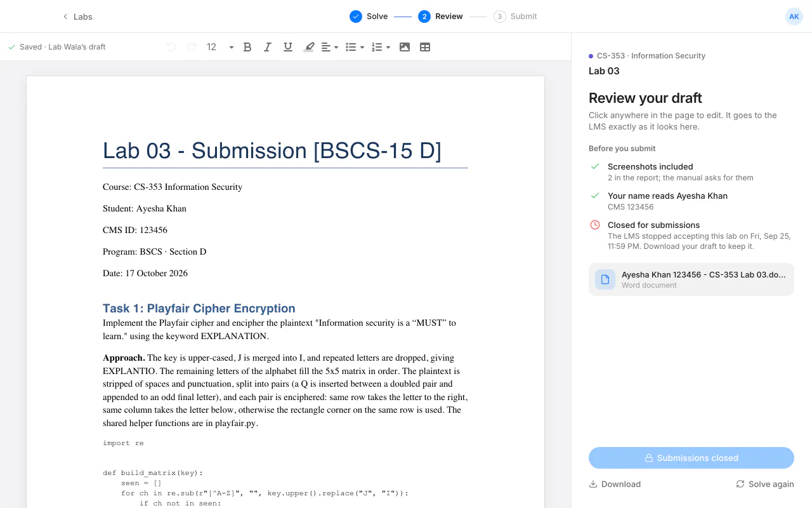Click the Submissions closed button

click(x=691, y=458)
